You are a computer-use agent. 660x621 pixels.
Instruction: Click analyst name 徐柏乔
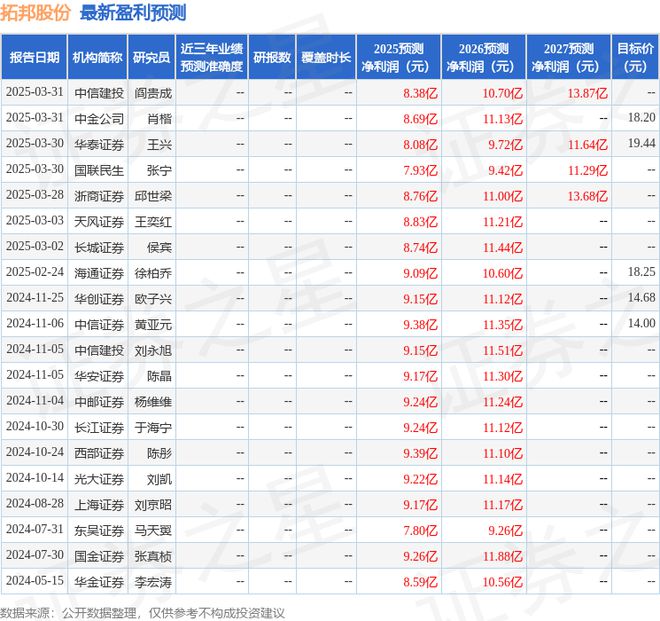[153, 273]
